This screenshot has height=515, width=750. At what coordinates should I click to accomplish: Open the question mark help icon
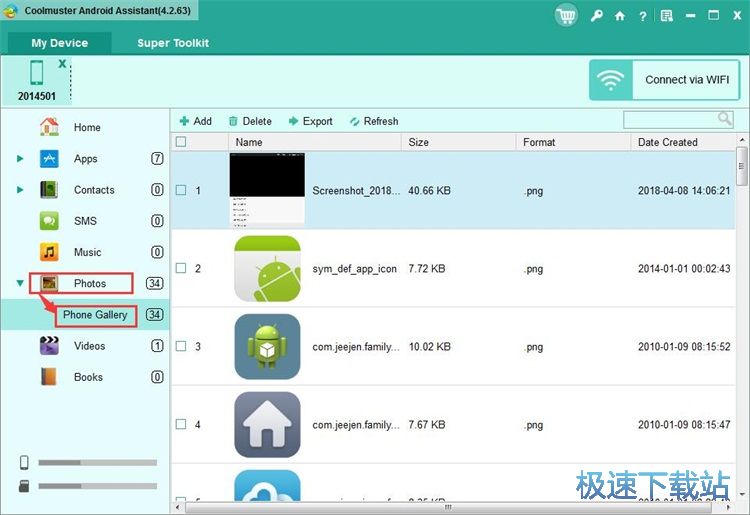[642, 16]
